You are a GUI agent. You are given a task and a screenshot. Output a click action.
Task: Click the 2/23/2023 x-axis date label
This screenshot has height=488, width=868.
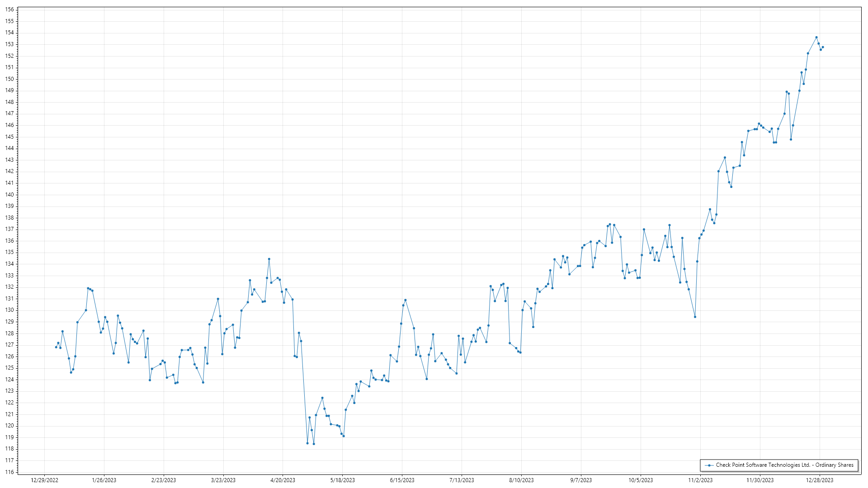click(x=163, y=480)
